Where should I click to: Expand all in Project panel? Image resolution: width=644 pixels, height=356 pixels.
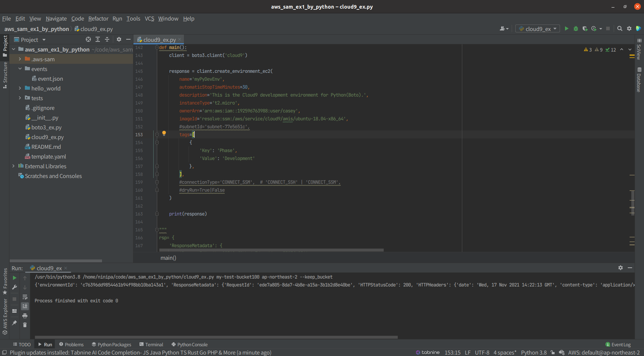[98, 40]
